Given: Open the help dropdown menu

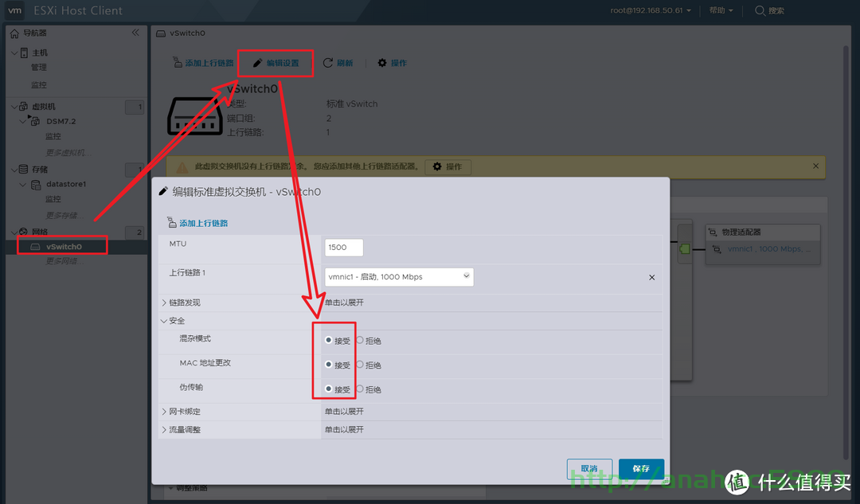Looking at the screenshot, I should click(721, 10).
